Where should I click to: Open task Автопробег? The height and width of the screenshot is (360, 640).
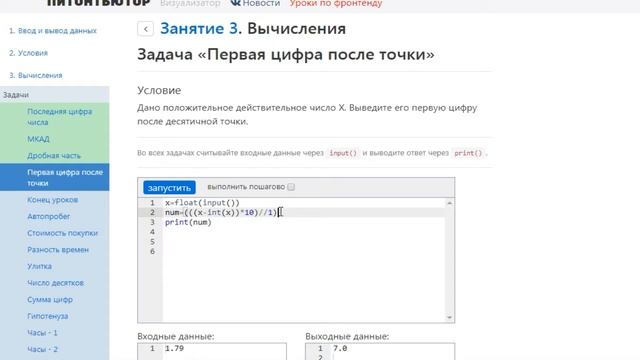[49, 216]
